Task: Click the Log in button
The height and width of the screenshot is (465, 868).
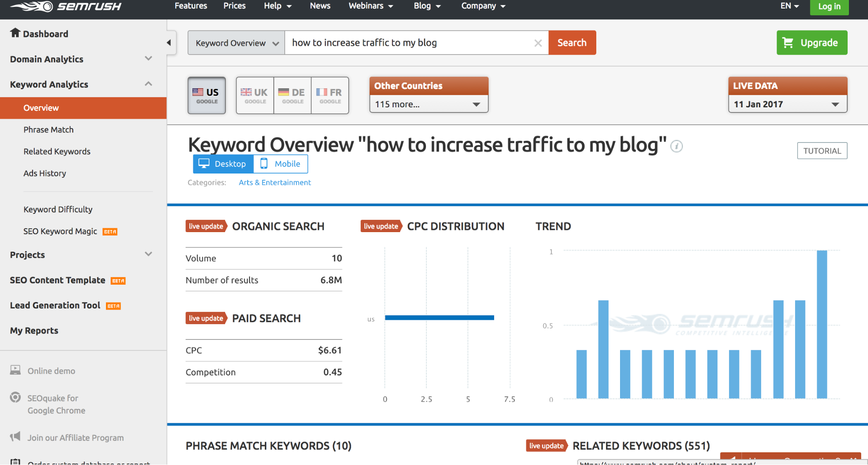Action: coord(829,7)
